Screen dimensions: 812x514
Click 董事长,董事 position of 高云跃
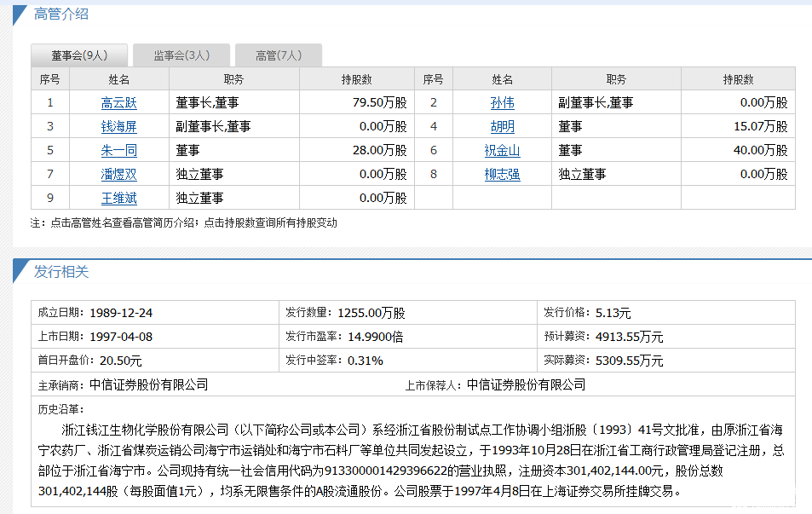click(207, 102)
